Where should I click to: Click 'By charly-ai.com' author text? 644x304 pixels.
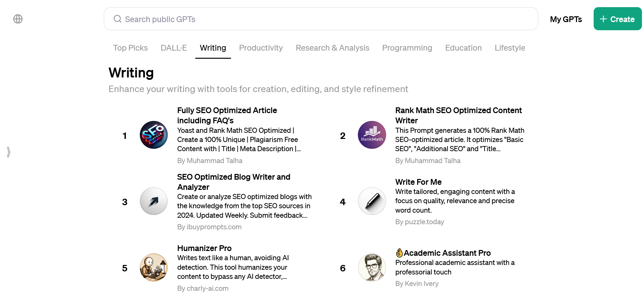click(x=203, y=288)
